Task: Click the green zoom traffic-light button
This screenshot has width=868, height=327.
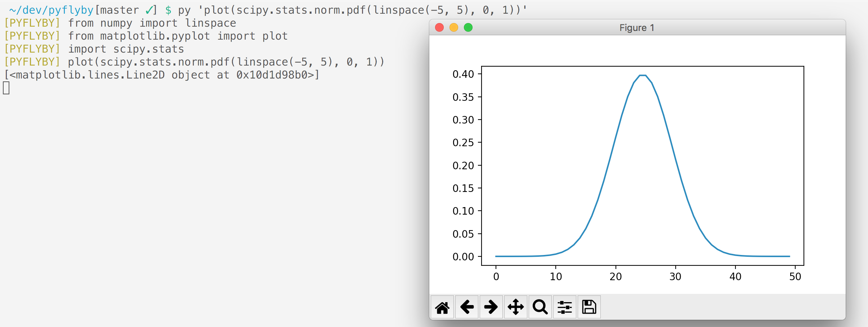Action: 468,27
